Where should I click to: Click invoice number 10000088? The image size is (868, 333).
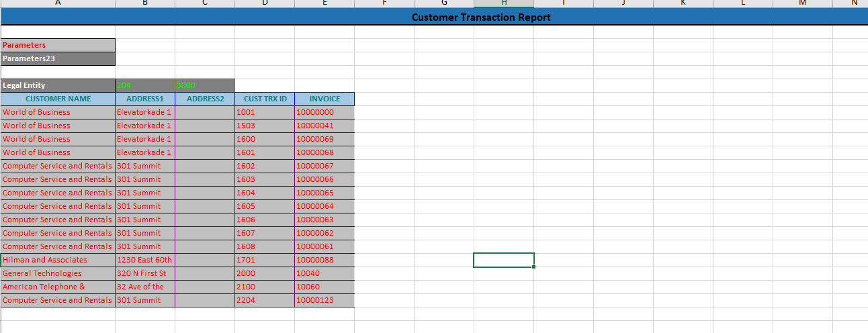point(324,260)
